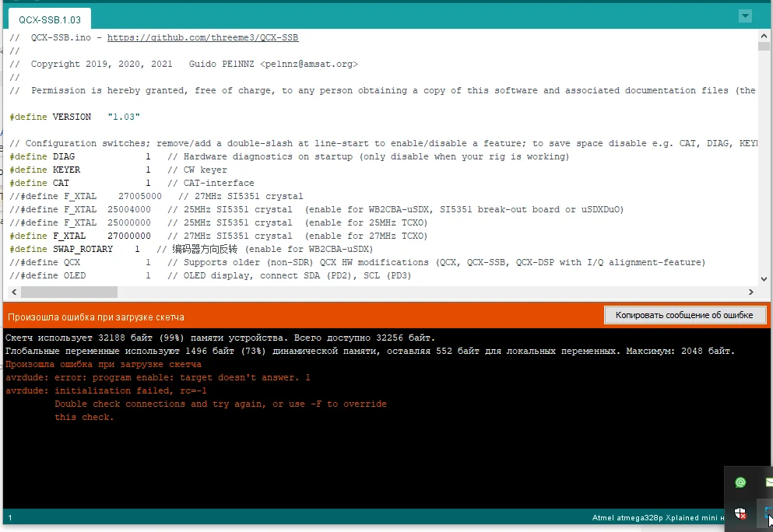This screenshot has width=773, height=532.
Task: Click the global variables 1496 bytes line
Action: point(370,352)
